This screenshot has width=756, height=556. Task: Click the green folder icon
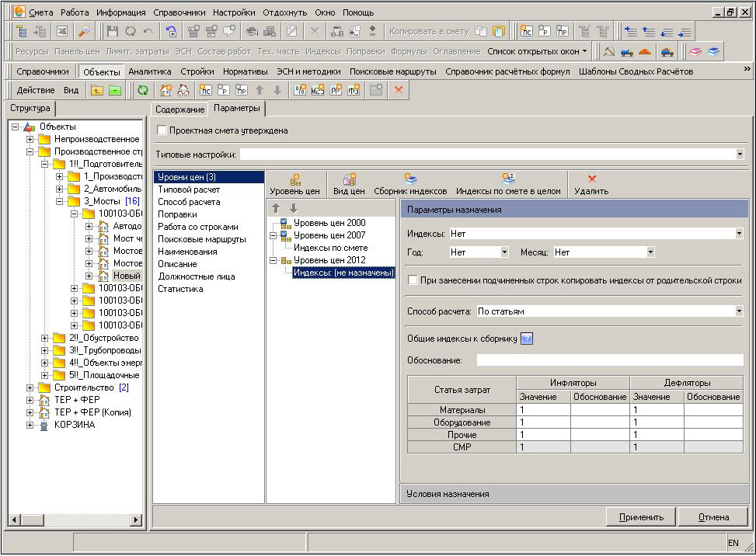point(115,90)
